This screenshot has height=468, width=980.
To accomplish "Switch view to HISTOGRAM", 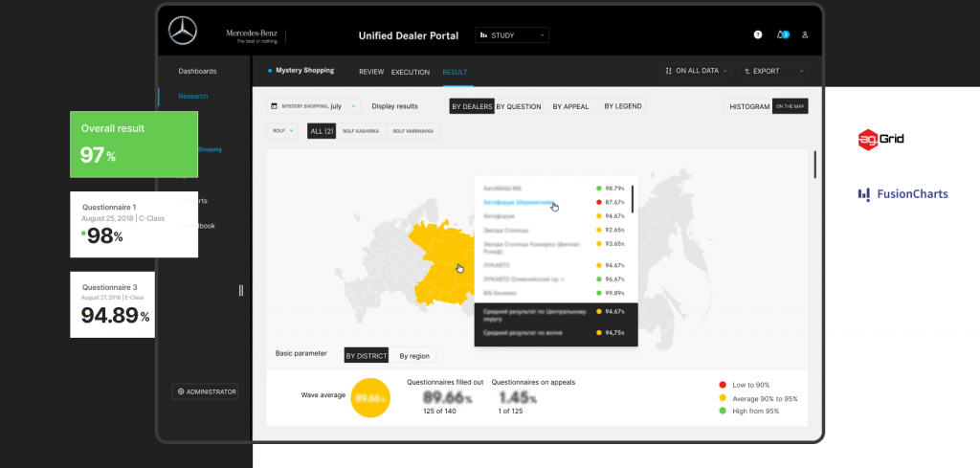I will pos(749,107).
